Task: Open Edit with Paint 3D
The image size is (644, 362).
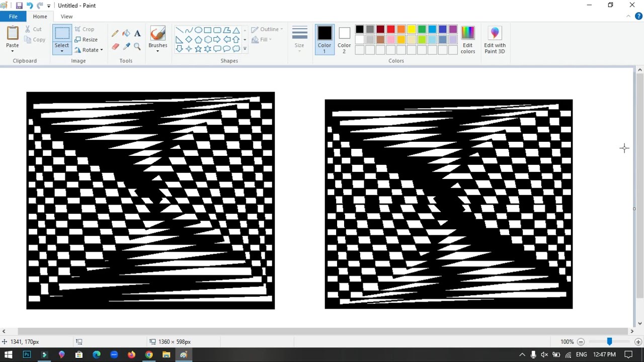Action: coord(495,40)
